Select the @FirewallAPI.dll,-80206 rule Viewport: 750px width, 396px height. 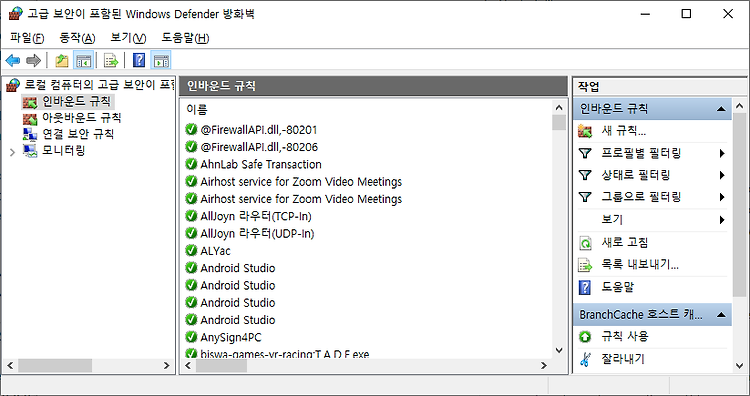click(259, 147)
